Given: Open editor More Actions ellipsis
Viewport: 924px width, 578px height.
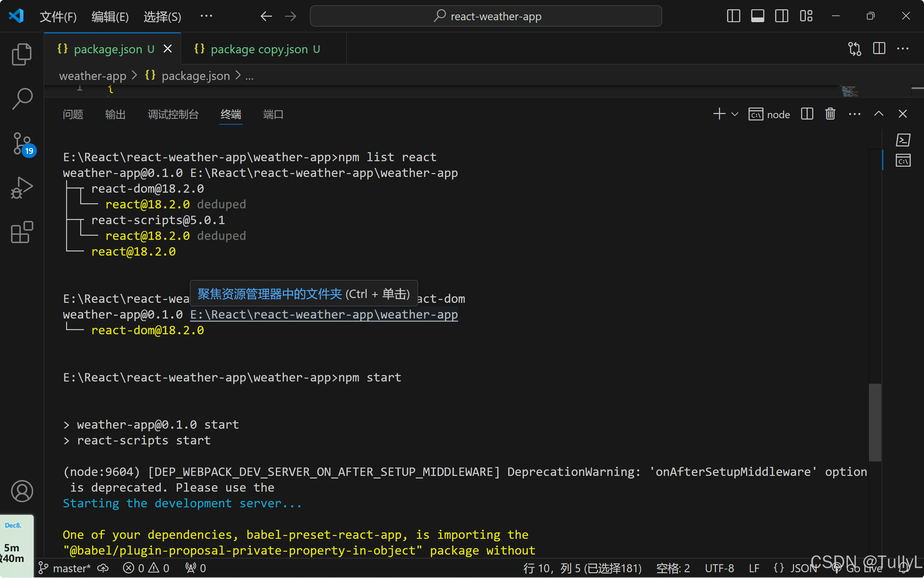Looking at the screenshot, I should click(903, 48).
